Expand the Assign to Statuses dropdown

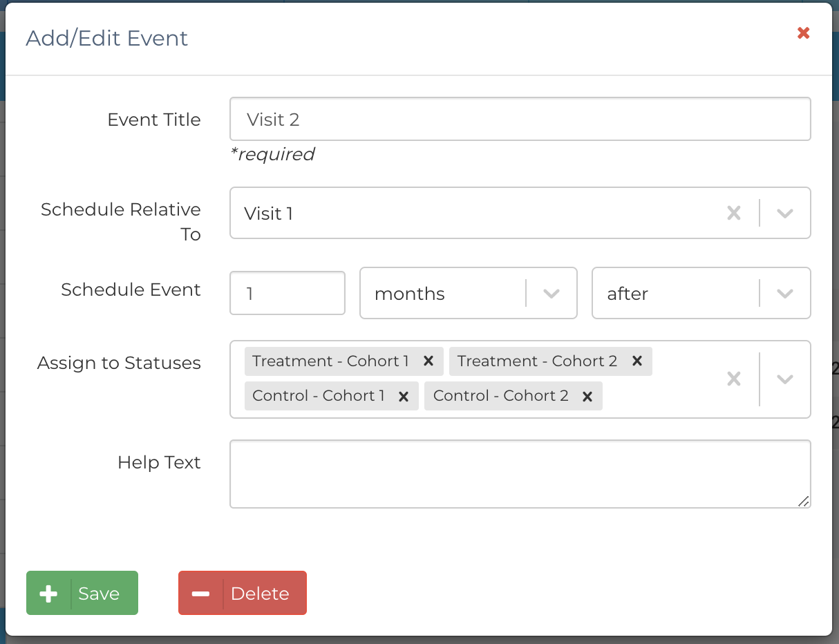click(x=784, y=379)
